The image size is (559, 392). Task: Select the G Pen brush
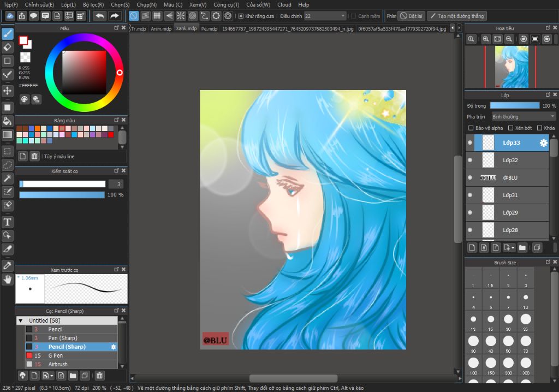(72, 355)
